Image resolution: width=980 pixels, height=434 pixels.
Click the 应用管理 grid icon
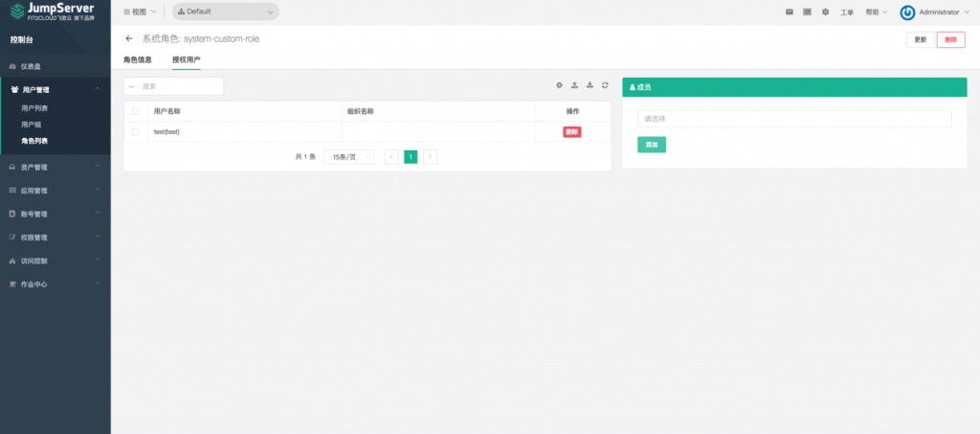[13, 190]
